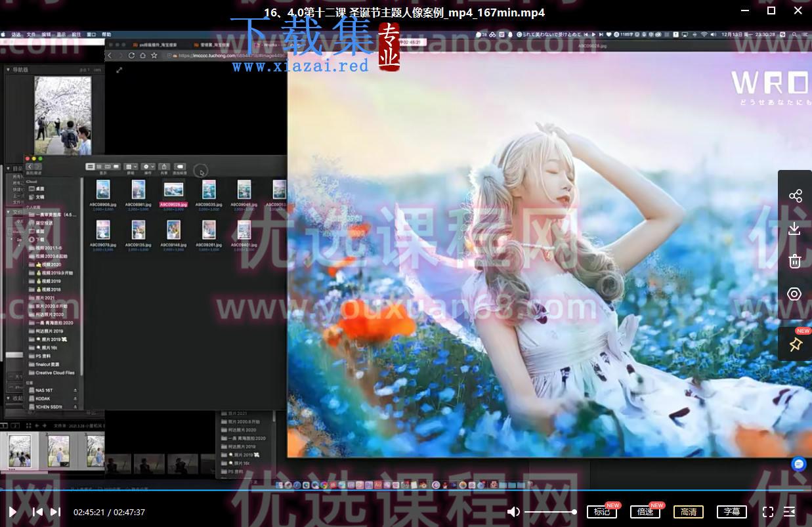Image resolution: width=812 pixels, height=527 pixels.
Task: Open 前往 menu in Mac menu bar
Action: click(76, 34)
